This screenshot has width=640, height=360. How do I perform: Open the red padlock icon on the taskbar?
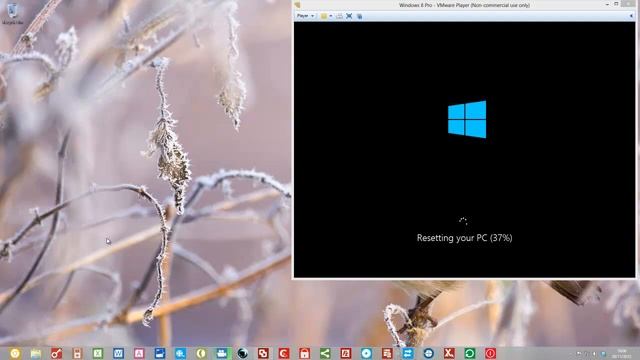click(304, 353)
